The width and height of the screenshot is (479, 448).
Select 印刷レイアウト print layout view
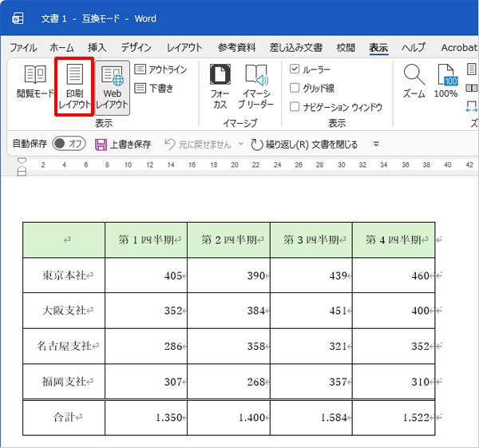tap(74, 86)
